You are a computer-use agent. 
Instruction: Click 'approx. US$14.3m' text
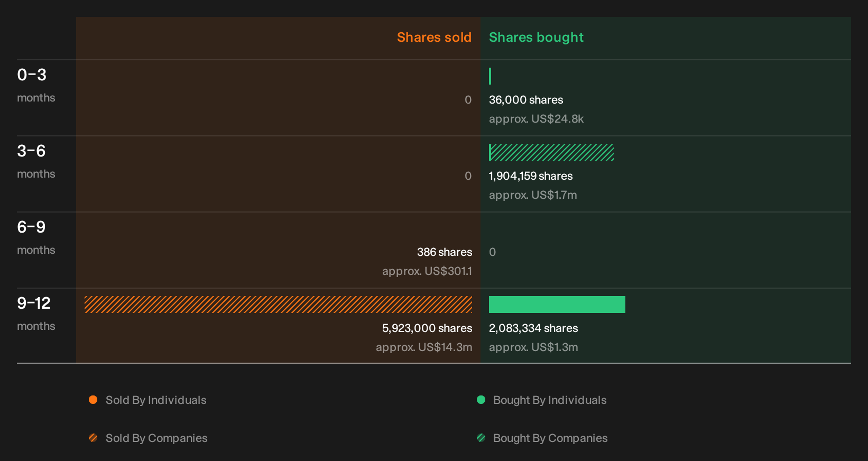click(424, 347)
